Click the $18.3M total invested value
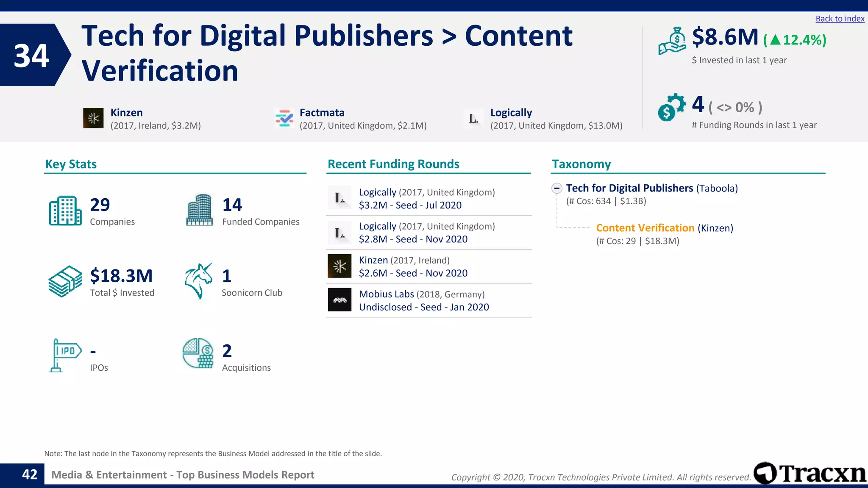868x488 pixels. click(121, 276)
